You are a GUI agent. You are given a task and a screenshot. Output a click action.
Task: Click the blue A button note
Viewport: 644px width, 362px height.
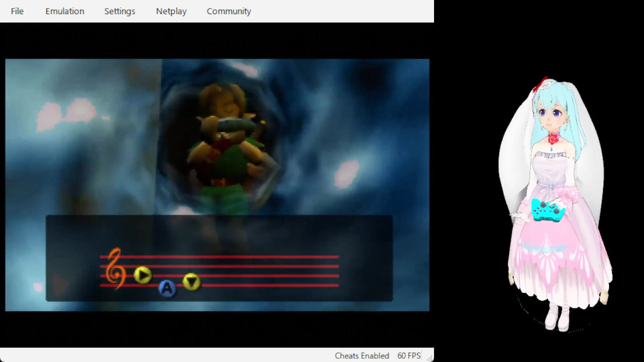click(x=167, y=288)
